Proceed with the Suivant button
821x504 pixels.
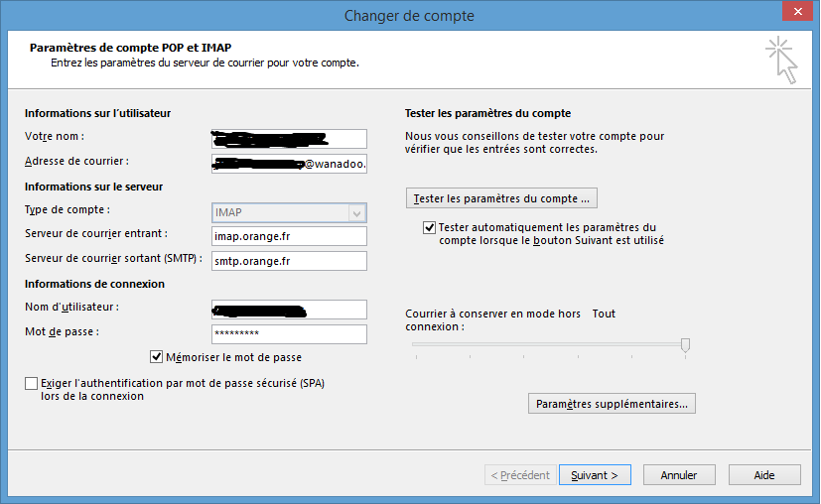coord(595,475)
